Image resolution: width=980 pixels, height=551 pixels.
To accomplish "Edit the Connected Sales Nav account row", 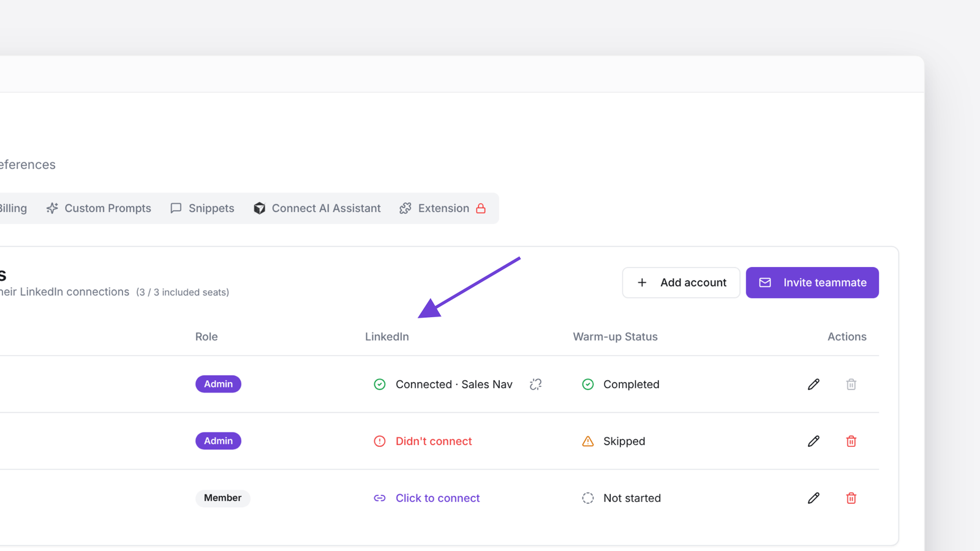I will tap(813, 384).
